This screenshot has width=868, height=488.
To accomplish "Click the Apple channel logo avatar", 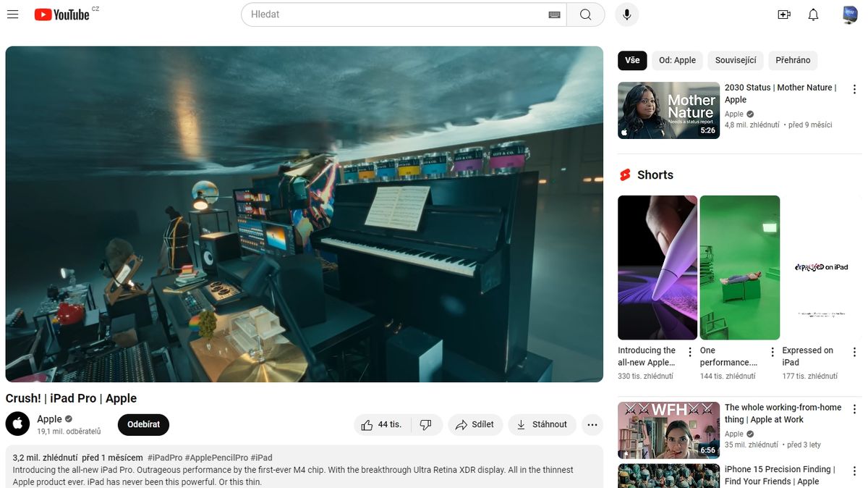I will [x=18, y=424].
